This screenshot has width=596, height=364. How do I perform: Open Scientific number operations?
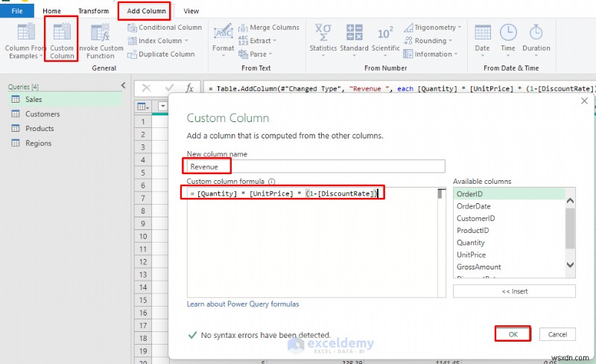[x=385, y=39]
